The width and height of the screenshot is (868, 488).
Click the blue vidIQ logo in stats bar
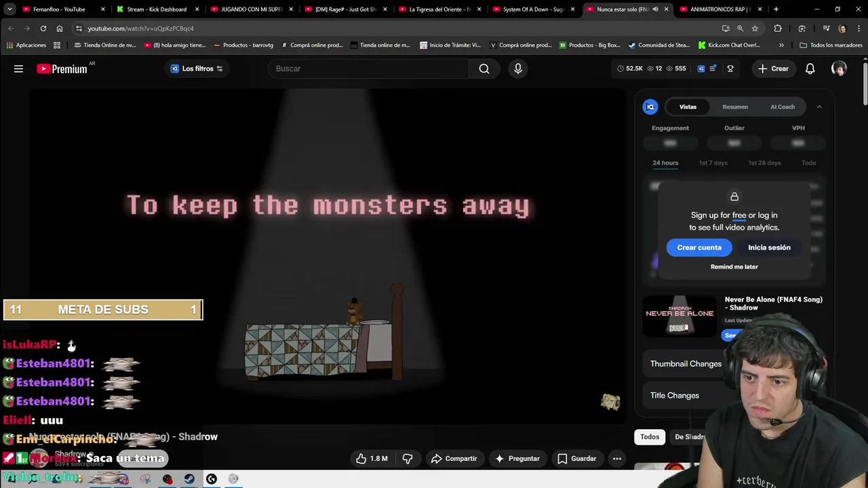[x=701, y=68]
